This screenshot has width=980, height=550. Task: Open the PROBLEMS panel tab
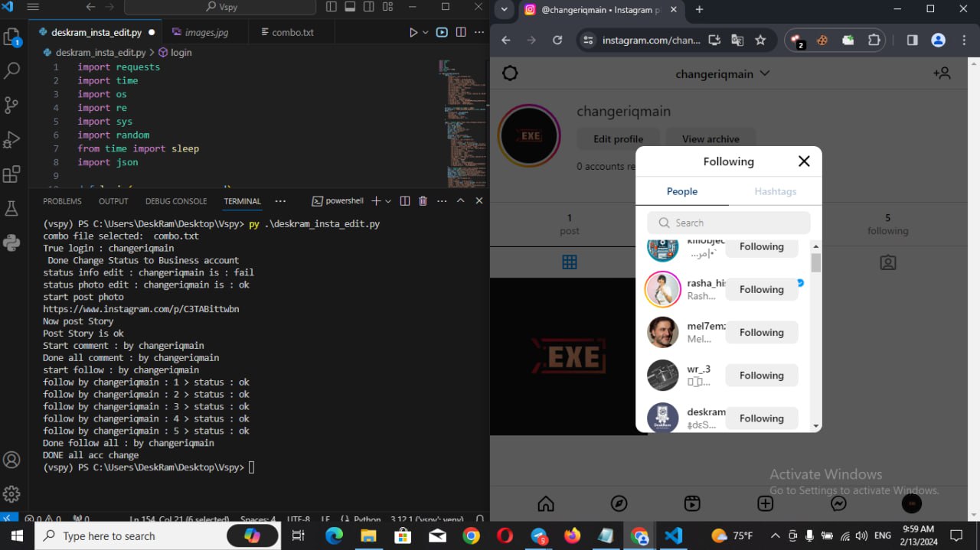coord(62,201)
